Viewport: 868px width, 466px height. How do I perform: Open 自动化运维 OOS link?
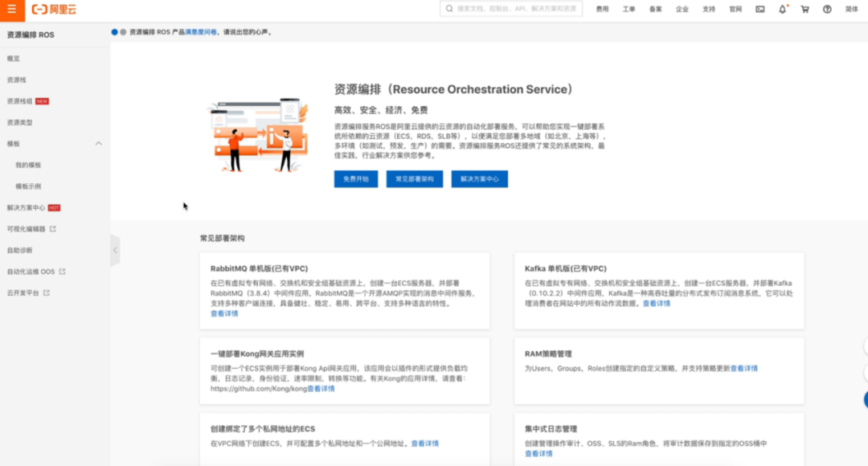(x=31, y=272)
